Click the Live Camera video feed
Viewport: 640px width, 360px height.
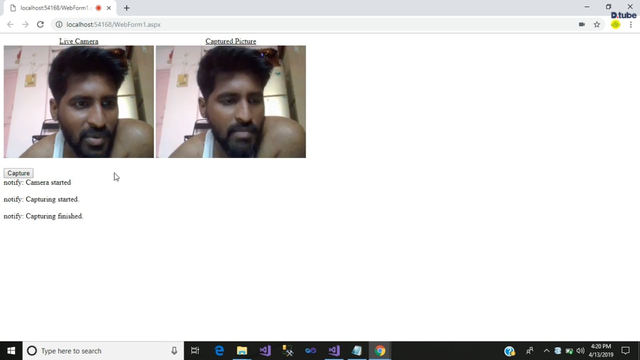(79, 102)
